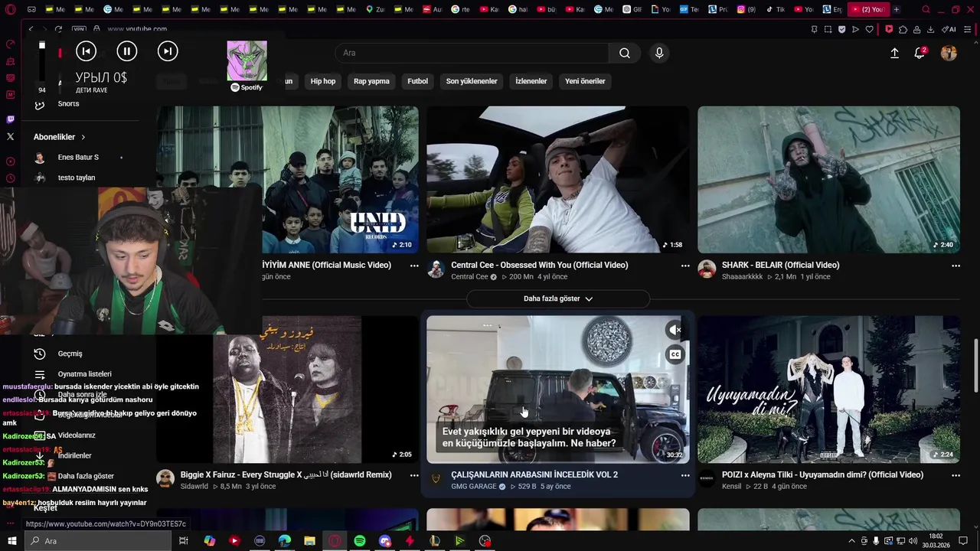
Task: Click the Spotify album art thumbnail
Action: pos(247,60)
